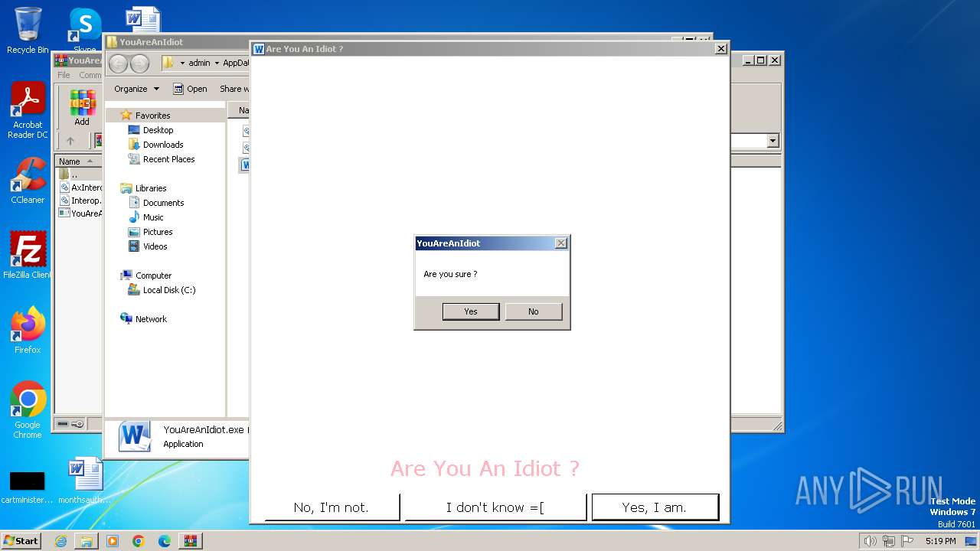Select the Interop file in WinRAR list
The width and height of the screenshot is (980, 551).
[80, 201]
